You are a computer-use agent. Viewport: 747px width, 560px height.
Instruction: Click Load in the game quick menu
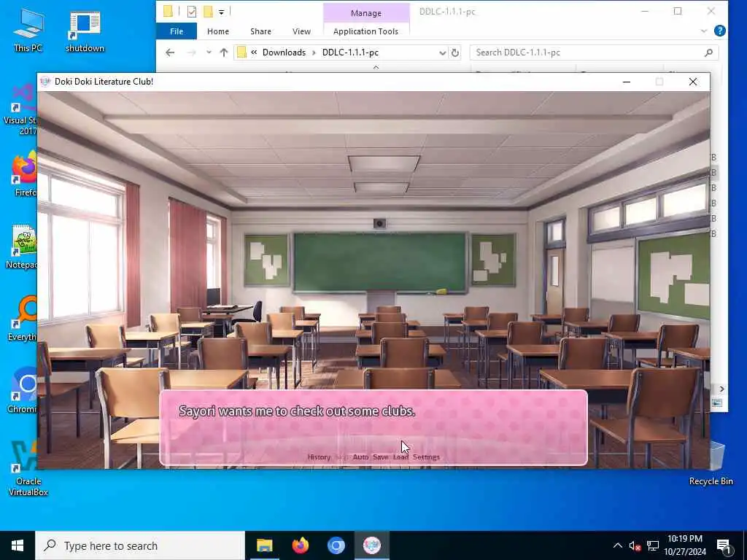[x=400, y=456]
